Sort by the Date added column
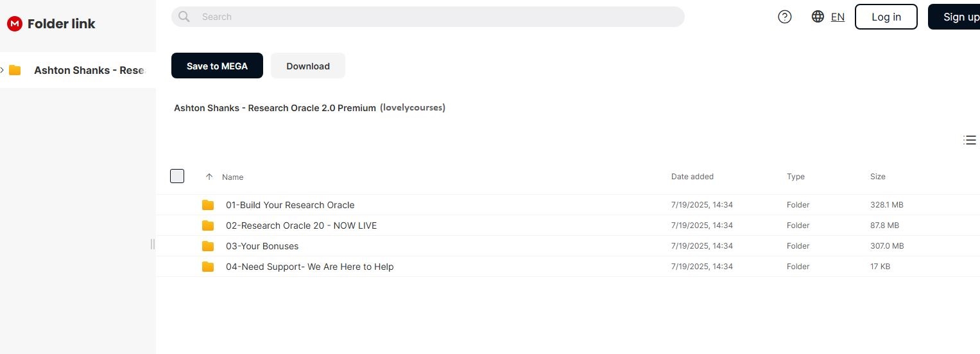This screenshot has width=980, height=354. coord(692,177)
